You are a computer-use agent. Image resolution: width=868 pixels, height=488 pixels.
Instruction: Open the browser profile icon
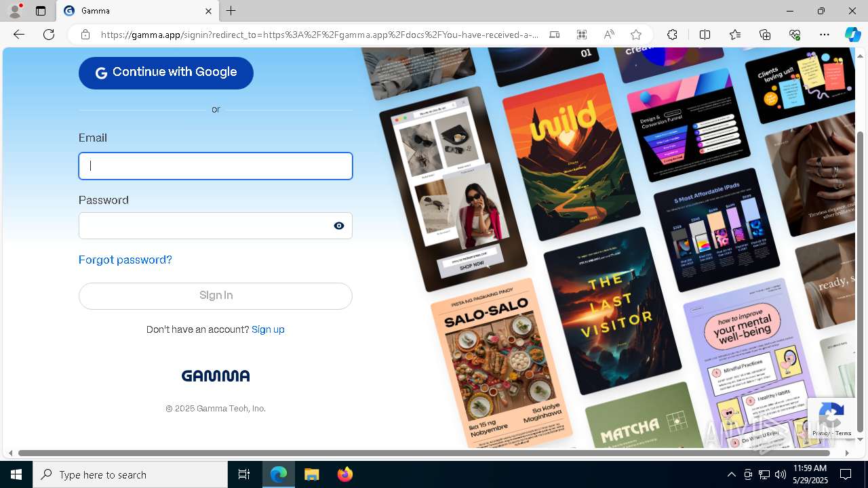[x=15, y=11]
